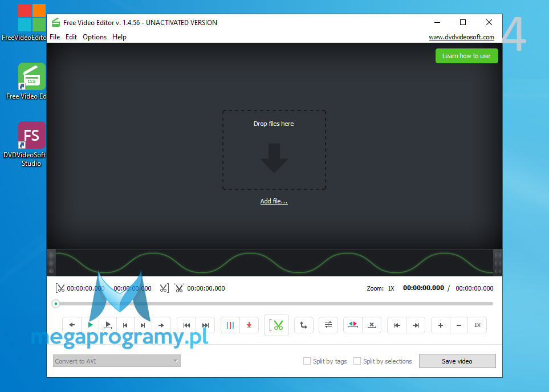
Task: Go to next frame button
Action: click(143, 325)
